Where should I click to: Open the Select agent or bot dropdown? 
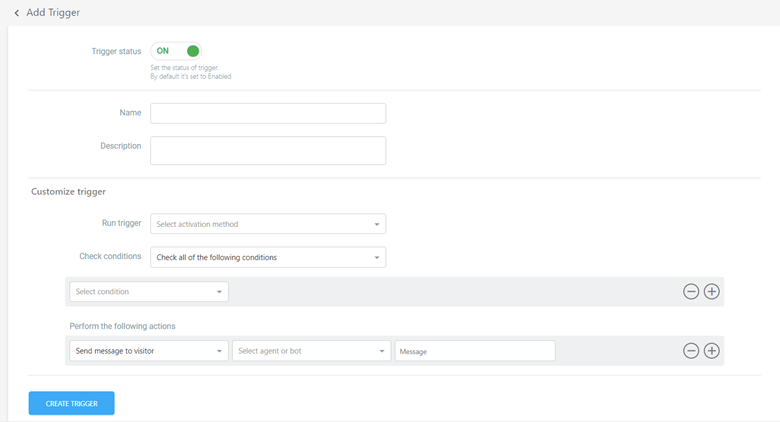[x=311, y=351]
